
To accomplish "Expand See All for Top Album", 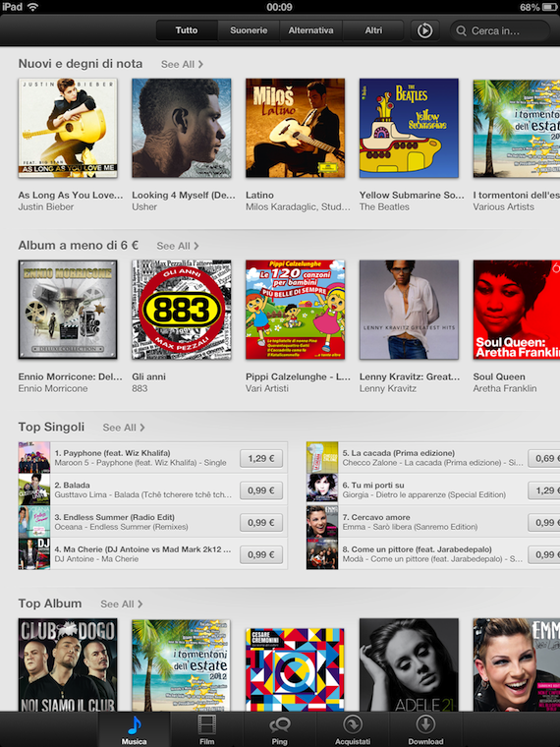I will [x=122, y=604].
